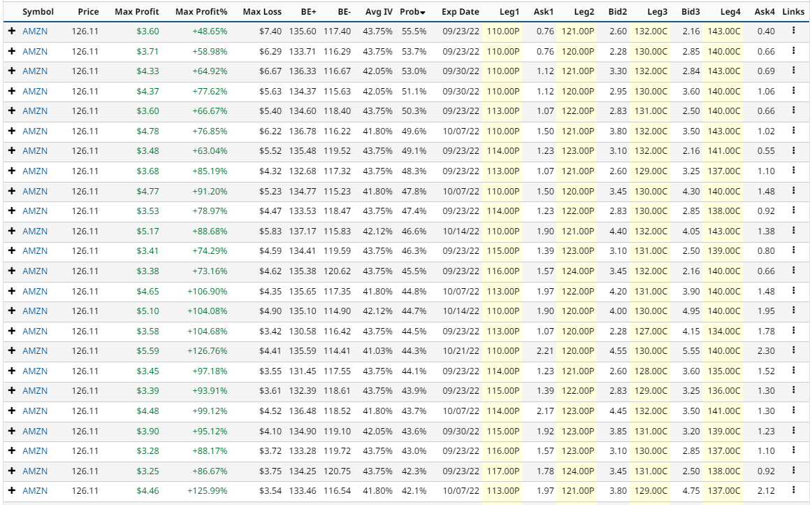Image resolution: width=812 pixels, height=505 pixels.
Task: Expand the plus icon for +88.68% row
Action: pyautogui.click(x=12, y=232)
